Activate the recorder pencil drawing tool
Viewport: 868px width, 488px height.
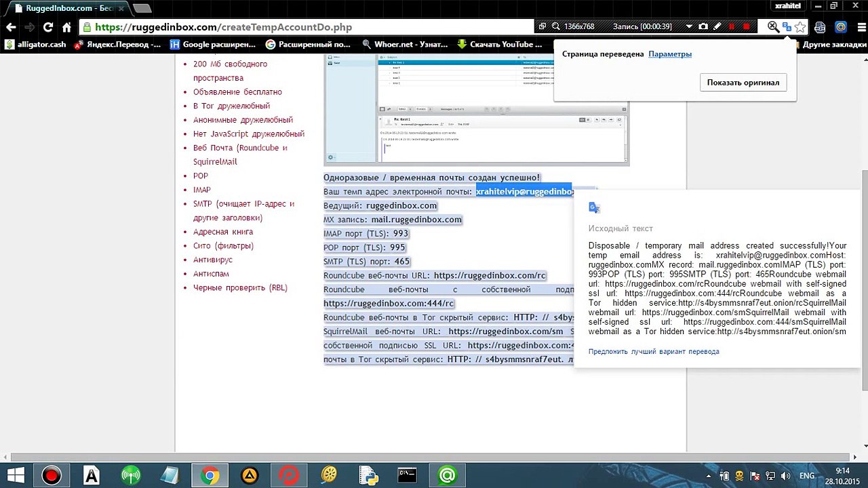[x=717, y=27]
